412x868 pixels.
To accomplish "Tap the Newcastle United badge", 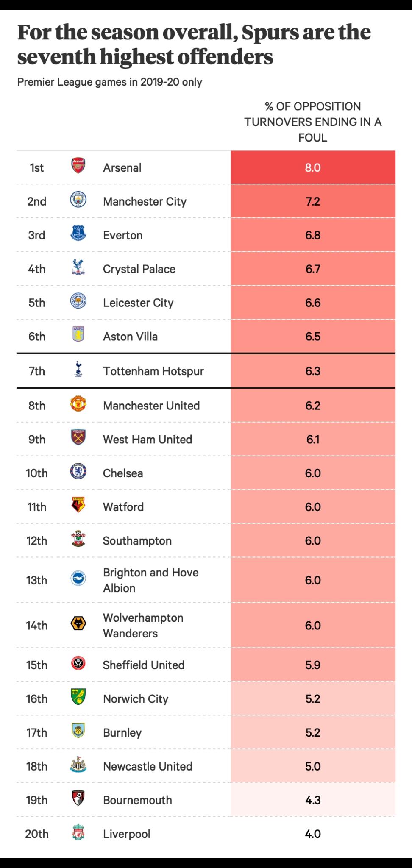I will click(78, 765).
